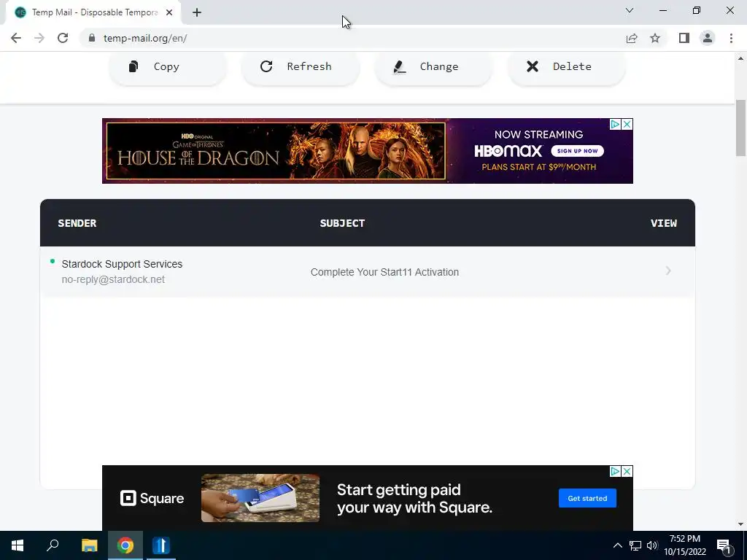Open the notification center icon

pyautogui.click(x=724, y=545)
